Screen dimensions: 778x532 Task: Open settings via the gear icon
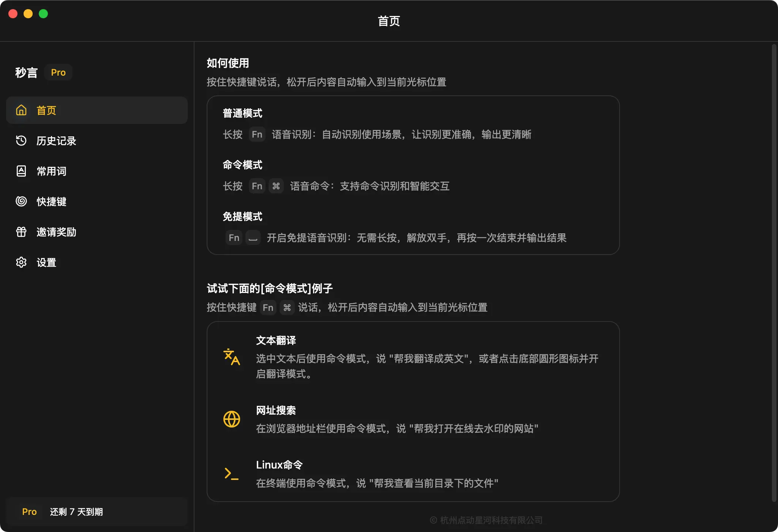pos(22,262)
